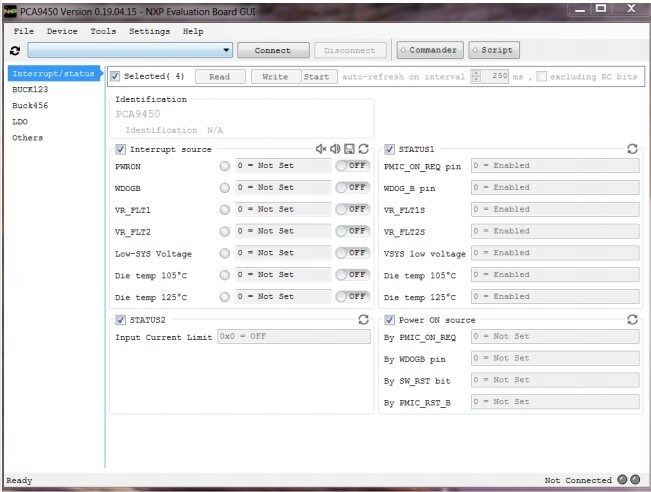Image resolution: width=651 pixels, height=492 pixels.
Task: Click the auto-refresh interval stepper arrows
Action: (x=476, y=76)
